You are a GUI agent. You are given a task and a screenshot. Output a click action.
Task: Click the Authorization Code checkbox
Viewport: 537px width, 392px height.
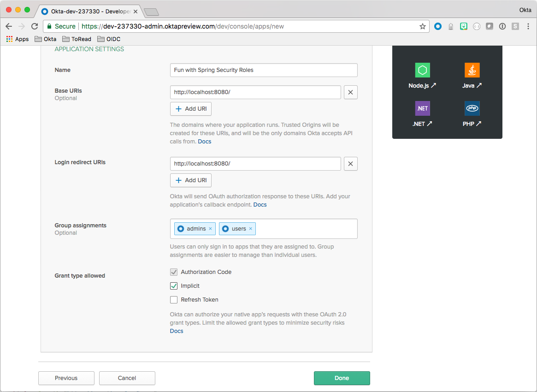coord(174,272)
